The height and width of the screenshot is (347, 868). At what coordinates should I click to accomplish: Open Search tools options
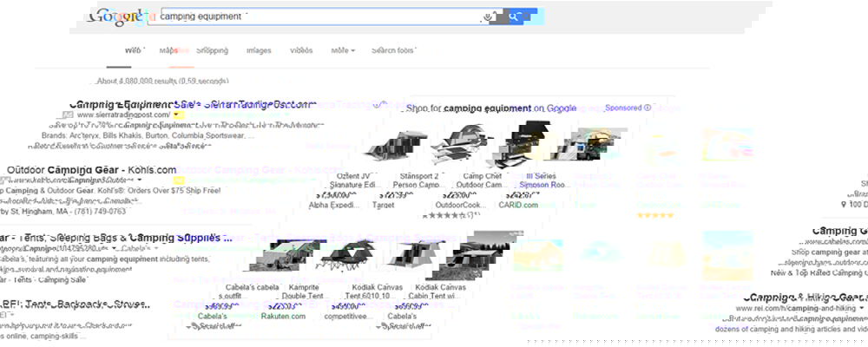pos(392,50)
